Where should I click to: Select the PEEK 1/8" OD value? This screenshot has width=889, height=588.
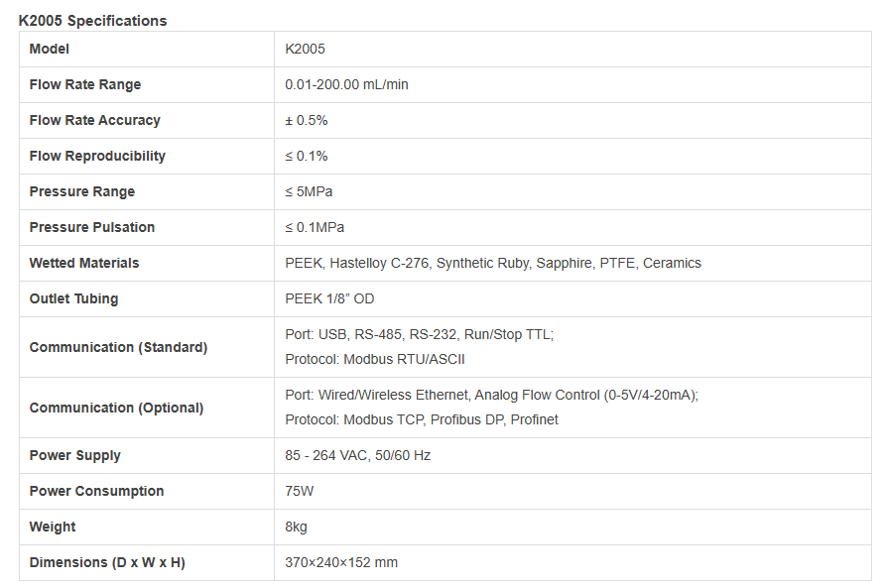tap(329, 298)
